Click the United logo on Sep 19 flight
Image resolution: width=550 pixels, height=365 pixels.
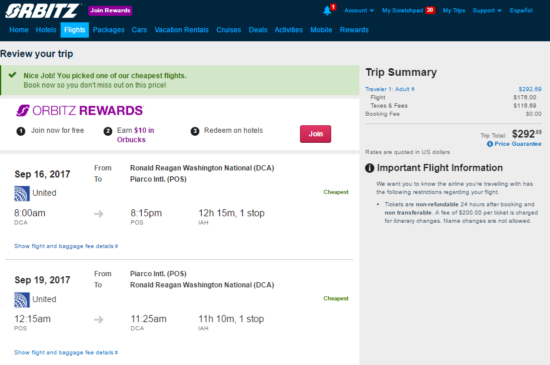click(x=22, y=300)
